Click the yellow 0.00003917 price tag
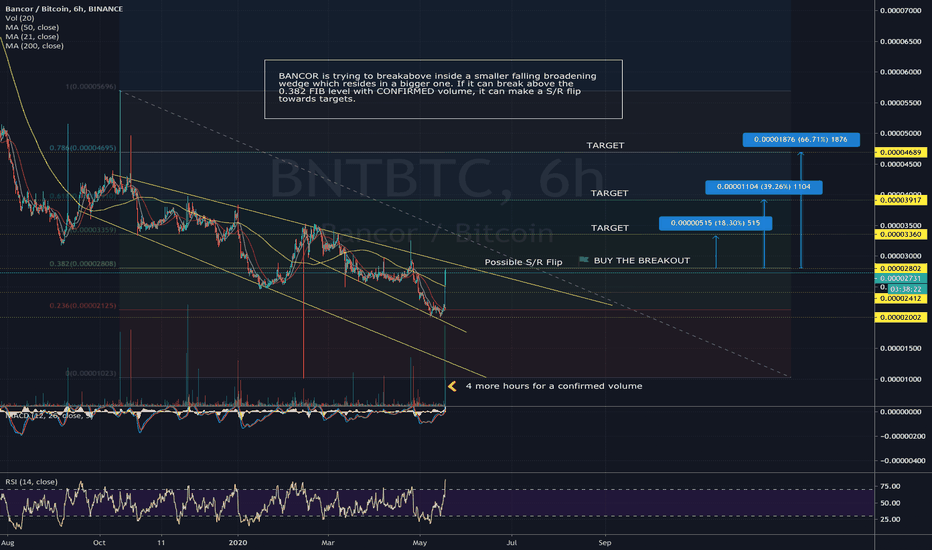932x550 pixels. click(900, 200)
